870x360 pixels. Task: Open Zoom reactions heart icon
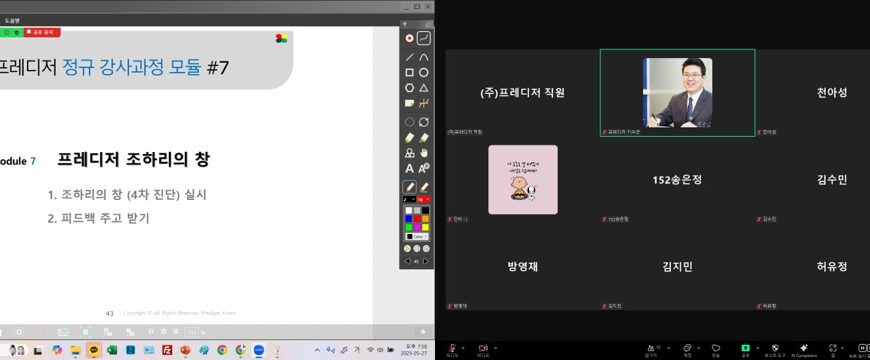click(716, 349)
